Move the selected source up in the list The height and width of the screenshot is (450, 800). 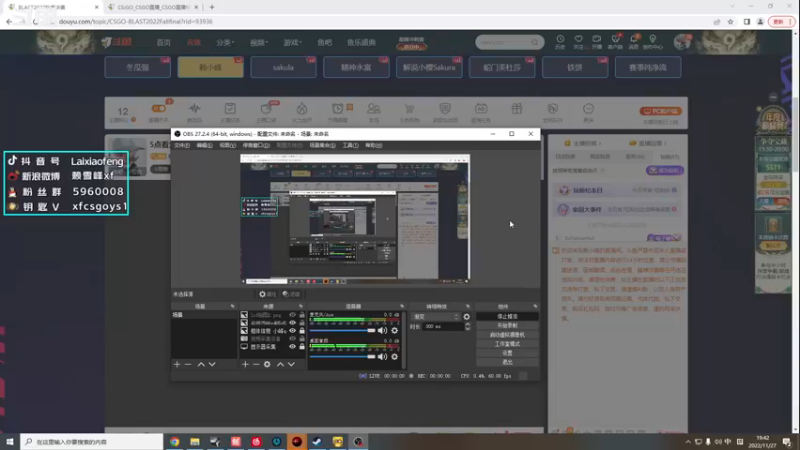[x=280, y=364]
